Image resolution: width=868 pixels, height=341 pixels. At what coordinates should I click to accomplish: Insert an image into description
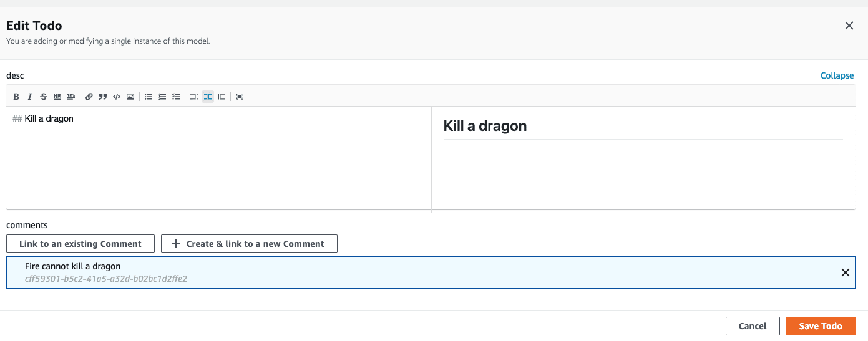130,97
